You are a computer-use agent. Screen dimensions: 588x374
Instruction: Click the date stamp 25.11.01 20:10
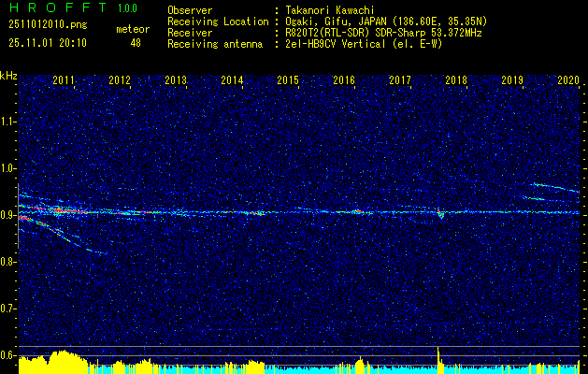48,43
